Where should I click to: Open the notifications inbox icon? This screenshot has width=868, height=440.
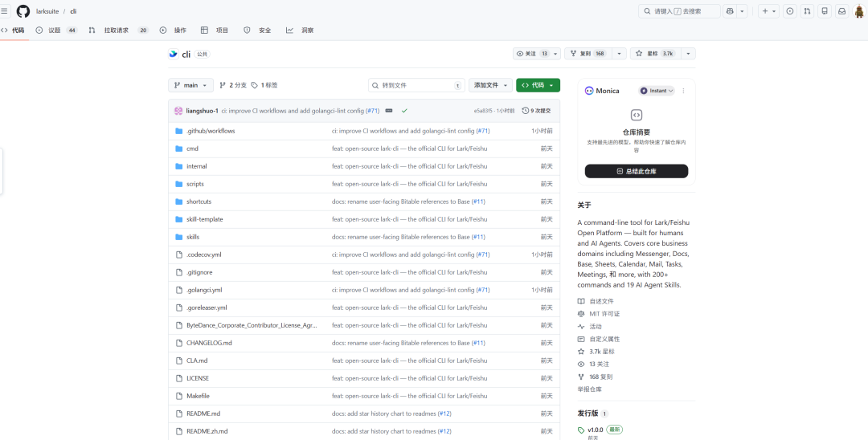click(x=841, y=11)
